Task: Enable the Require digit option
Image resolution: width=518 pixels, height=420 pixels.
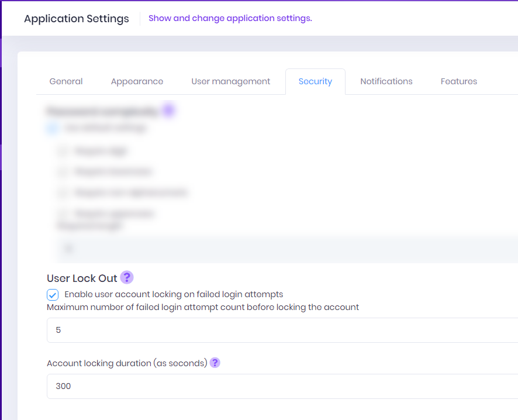Action: click(62, 150)
